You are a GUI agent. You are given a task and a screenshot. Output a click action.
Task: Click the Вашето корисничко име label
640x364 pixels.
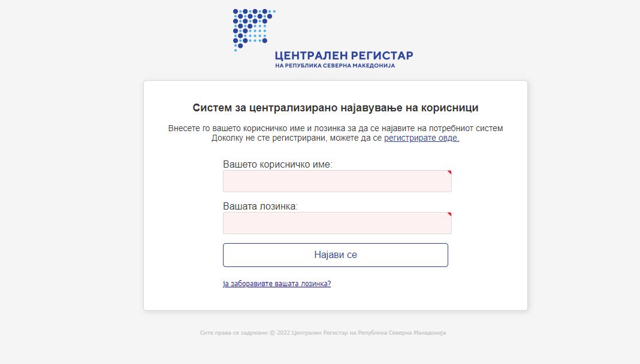tap(277, 164)
